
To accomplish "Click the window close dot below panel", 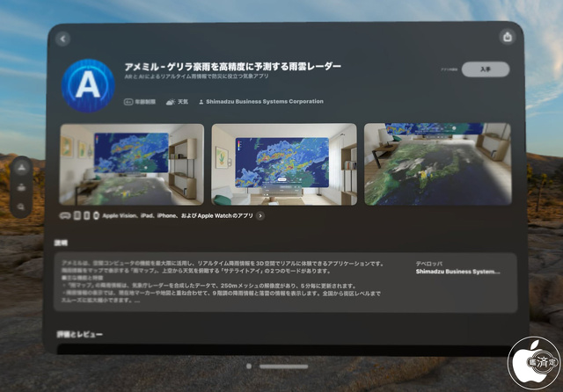I will pos(249,367).
